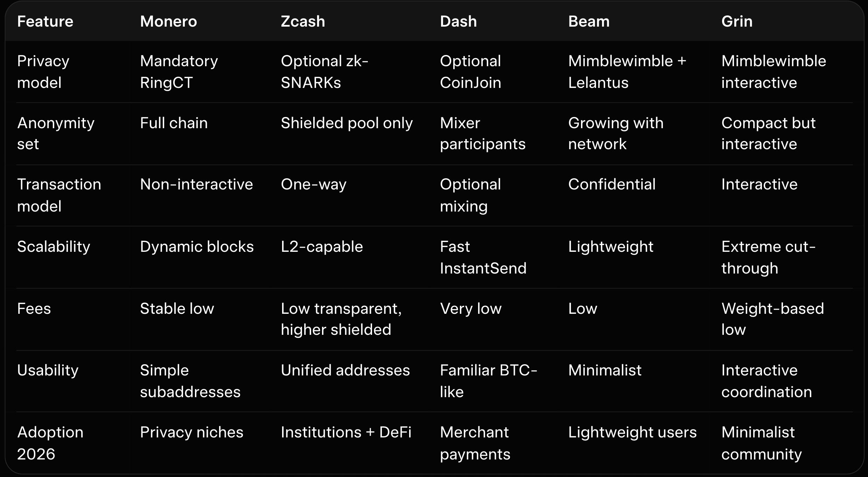This screenshot has height=477, width=868.
Task: Select the Merchant payments cell
Action: pos(475,443)
